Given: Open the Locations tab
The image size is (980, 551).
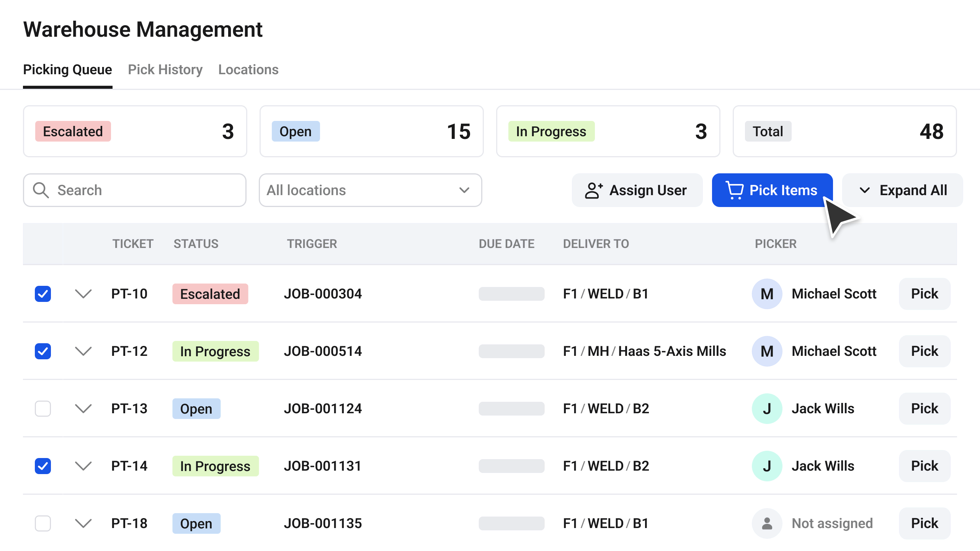Looking at the screenshot, I should point(248,70).
